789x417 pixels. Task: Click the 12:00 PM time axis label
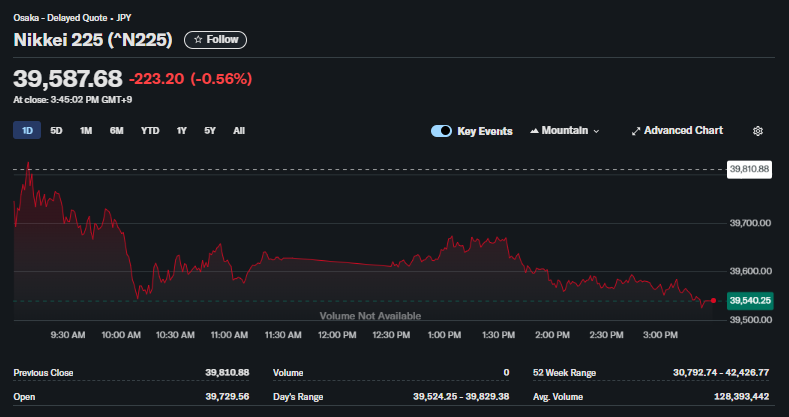tap(337, 335)
